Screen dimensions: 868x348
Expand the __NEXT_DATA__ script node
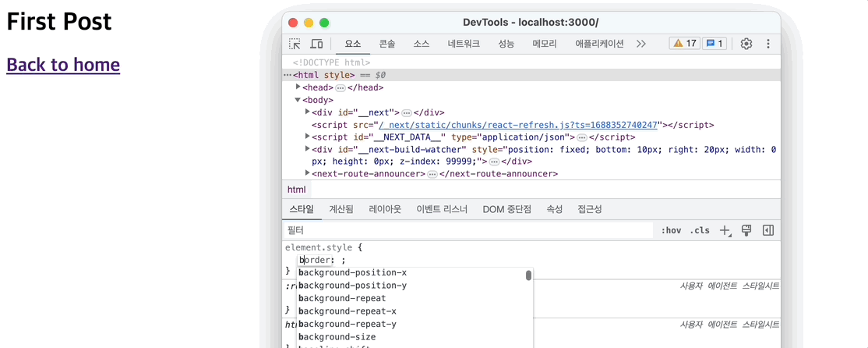[308, 137]
